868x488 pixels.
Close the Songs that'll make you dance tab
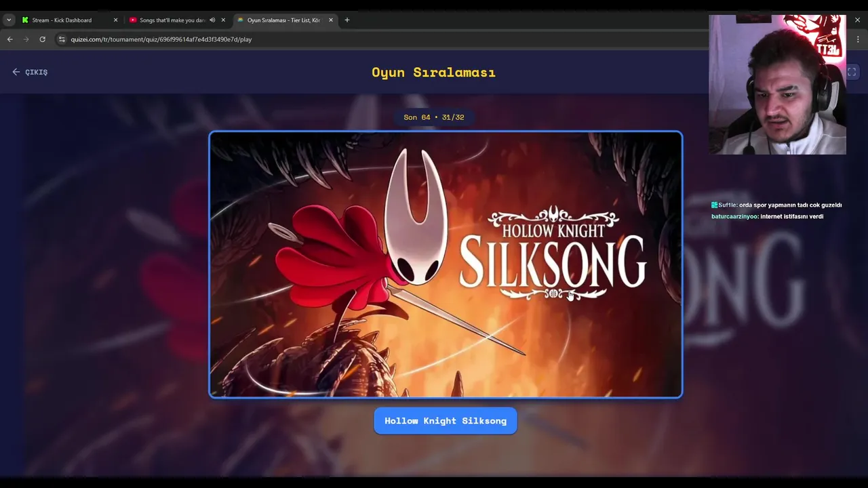[x=223, y=20]
